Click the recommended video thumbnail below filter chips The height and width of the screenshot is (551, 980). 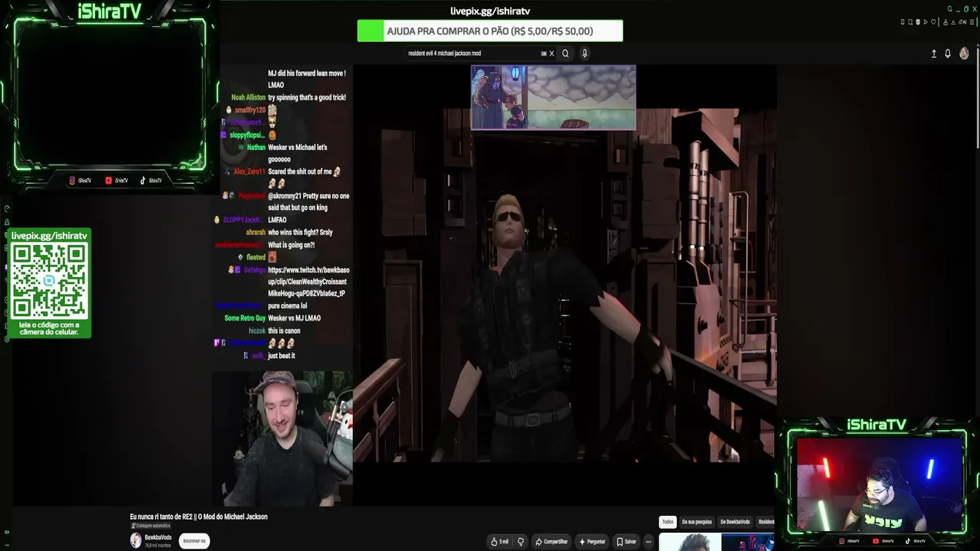click(717, 542)
